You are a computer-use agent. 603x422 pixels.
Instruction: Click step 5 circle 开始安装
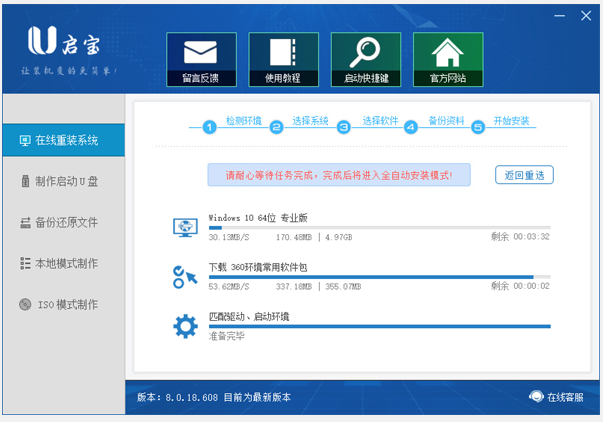pos(478,127)
